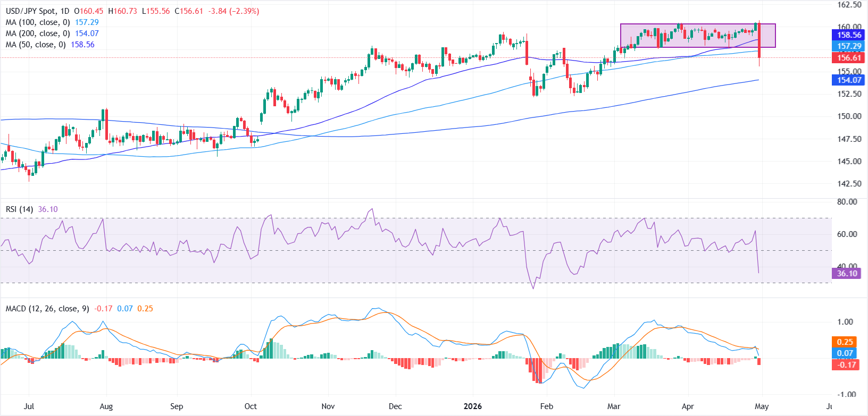Viewport: 868px width, 416px height.
Task: Click the MACD (12, 26, close, 9) label
Action: (x=47, y=309)
